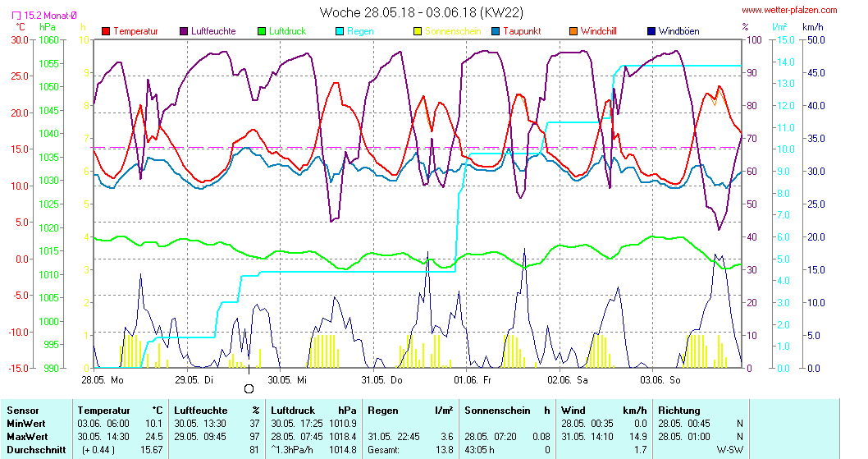
Task: Open the www.wetter-pfalzen.com link
Action: pyautogui.click(x=789, y=10)
